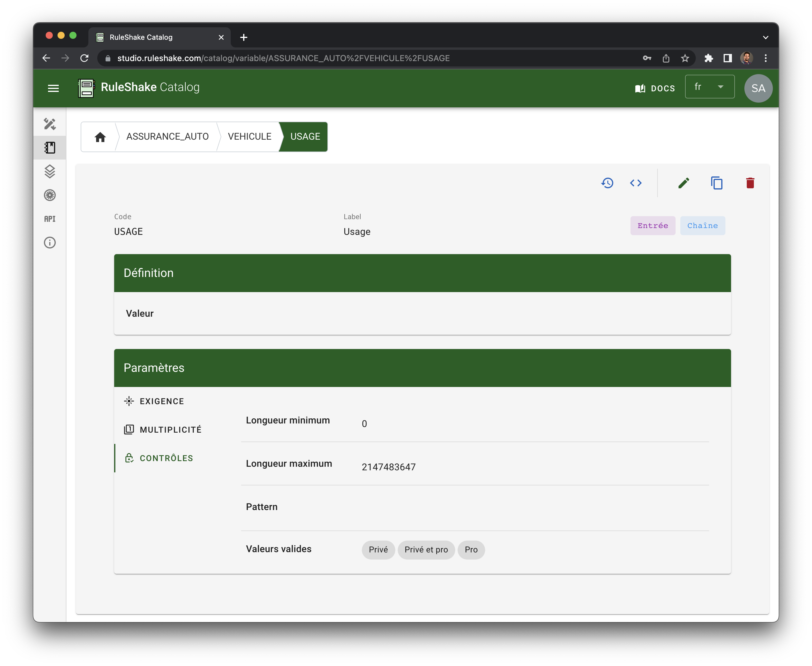Click the duplicate copy icon

717,183
